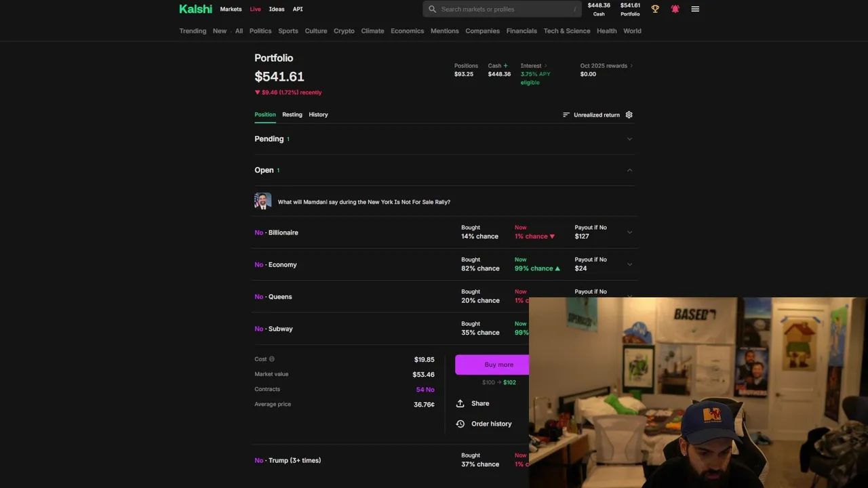
Task: Select the Climate category
Action: point(372,30)
